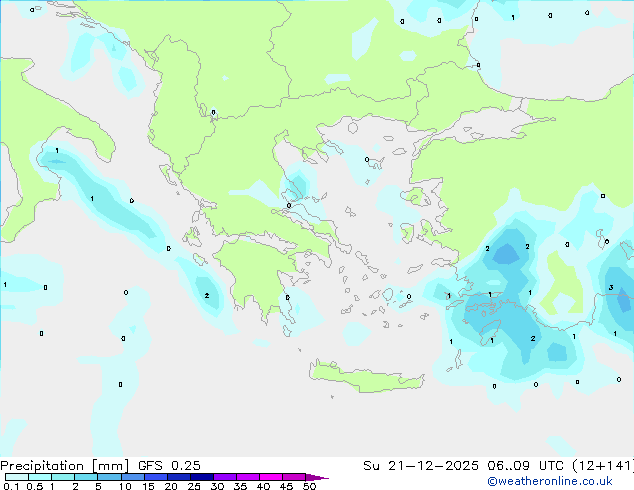
Task: Pick legend swatch between 0.1 and 0.5
Action: click(17, 477)
